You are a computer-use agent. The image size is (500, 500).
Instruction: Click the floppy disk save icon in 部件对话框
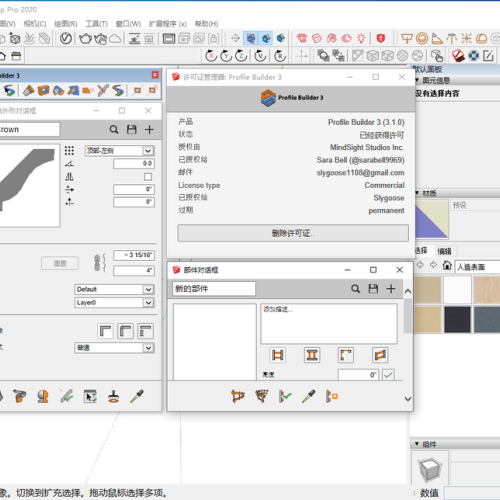[x=373, y=289]
